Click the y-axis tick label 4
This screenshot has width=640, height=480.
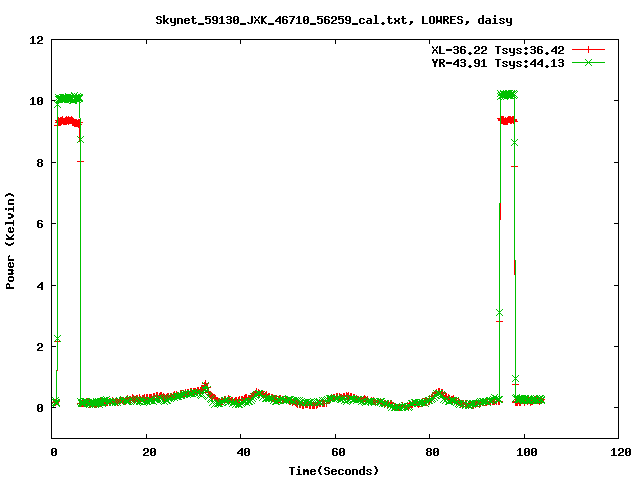pos(40,286)
